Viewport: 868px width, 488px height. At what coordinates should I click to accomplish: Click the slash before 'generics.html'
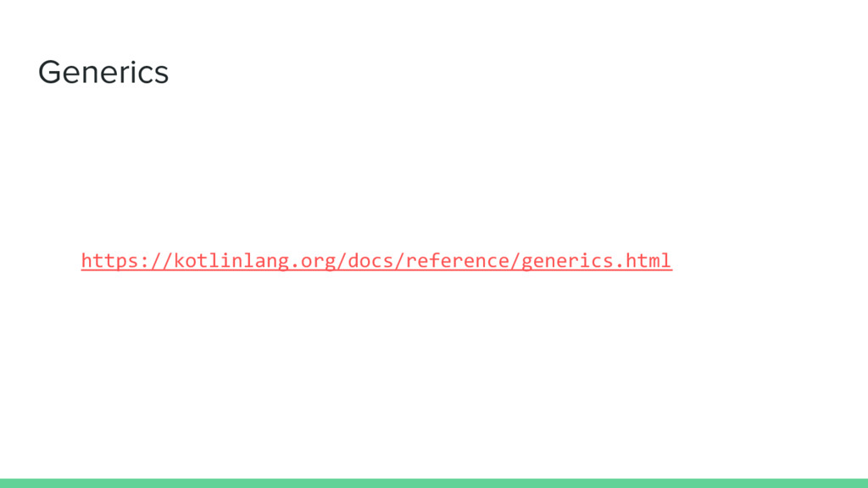tap(516, 261)
